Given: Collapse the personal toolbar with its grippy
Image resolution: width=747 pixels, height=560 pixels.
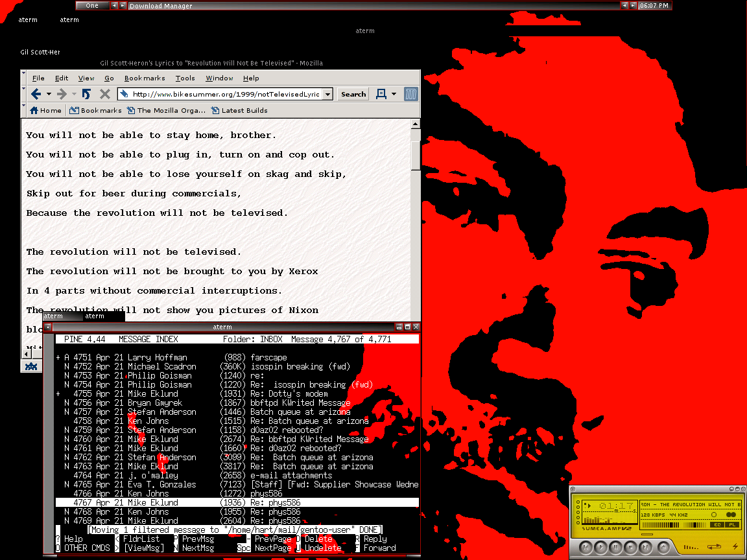Looking at the screenshot, I should pyautogui.click(x=23, y=110).
